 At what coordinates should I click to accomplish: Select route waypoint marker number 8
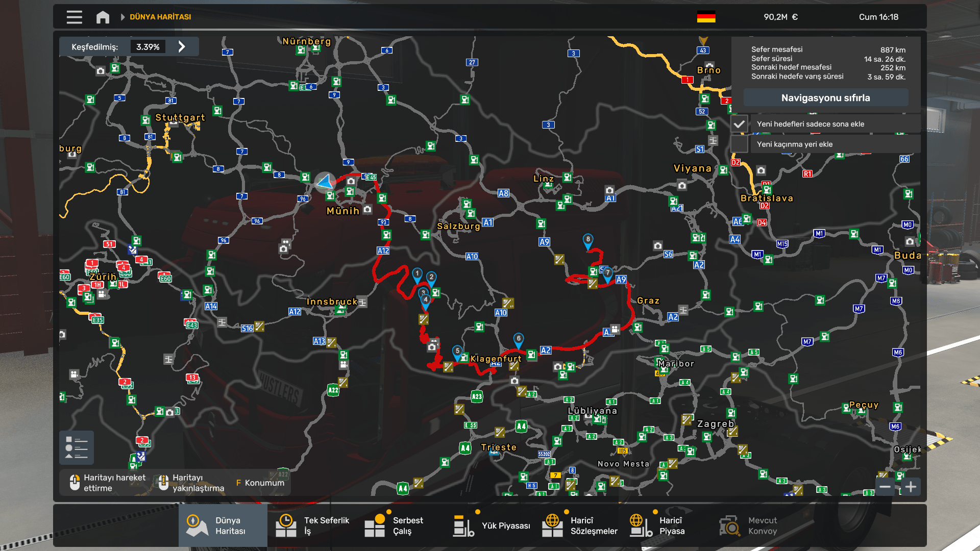[588, 240]
